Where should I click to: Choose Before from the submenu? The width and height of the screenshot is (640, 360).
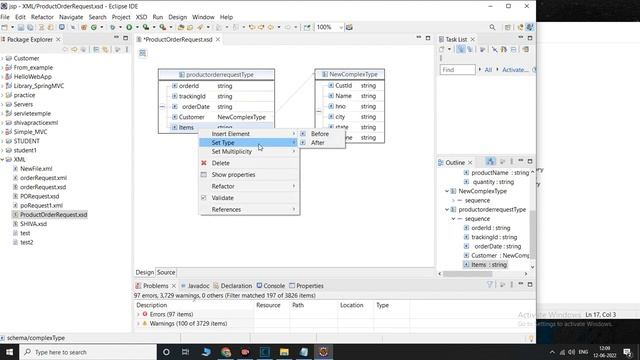coord(322,133)
